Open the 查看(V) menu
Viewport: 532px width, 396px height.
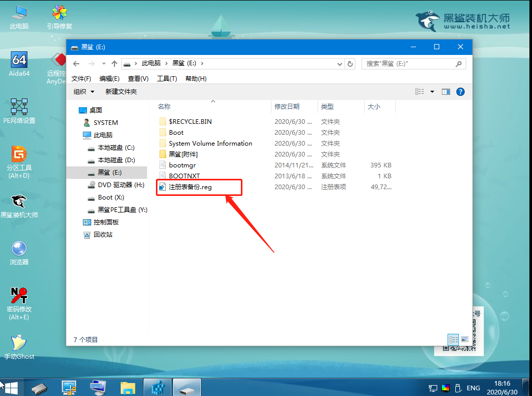pos(138,79)
